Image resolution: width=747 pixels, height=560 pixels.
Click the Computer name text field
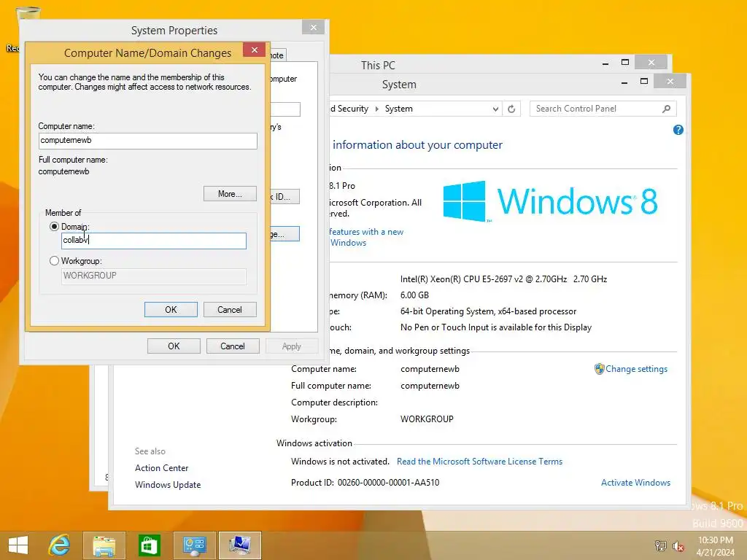pos(147,141)
